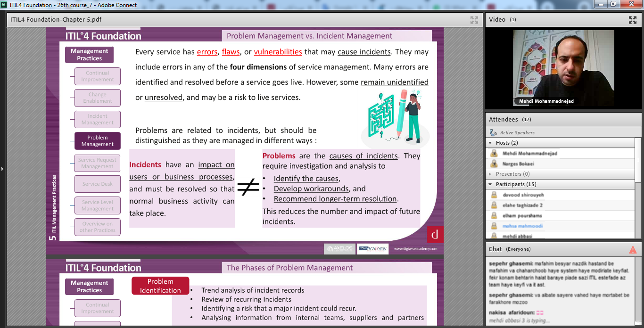Expand the Presenters (0) group
This screenshot has height=328, width=644.
pos(490,174)
